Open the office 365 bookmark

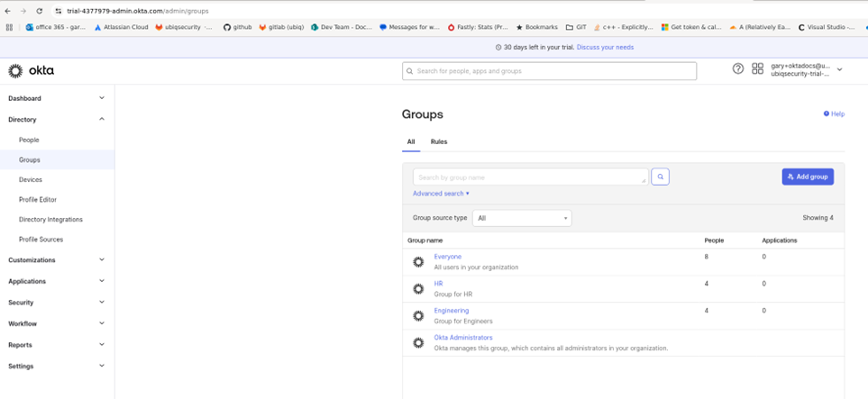coord(56,26)
